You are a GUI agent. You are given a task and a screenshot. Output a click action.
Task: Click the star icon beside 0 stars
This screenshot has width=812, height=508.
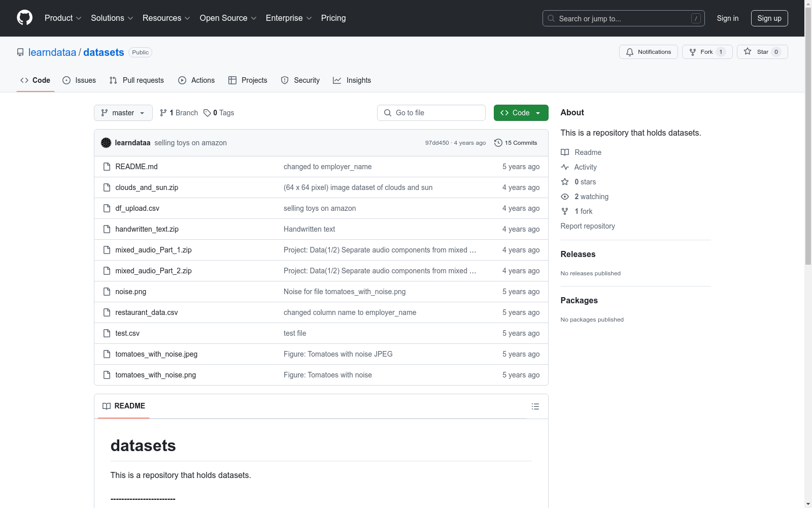click(x=565, y=182)
